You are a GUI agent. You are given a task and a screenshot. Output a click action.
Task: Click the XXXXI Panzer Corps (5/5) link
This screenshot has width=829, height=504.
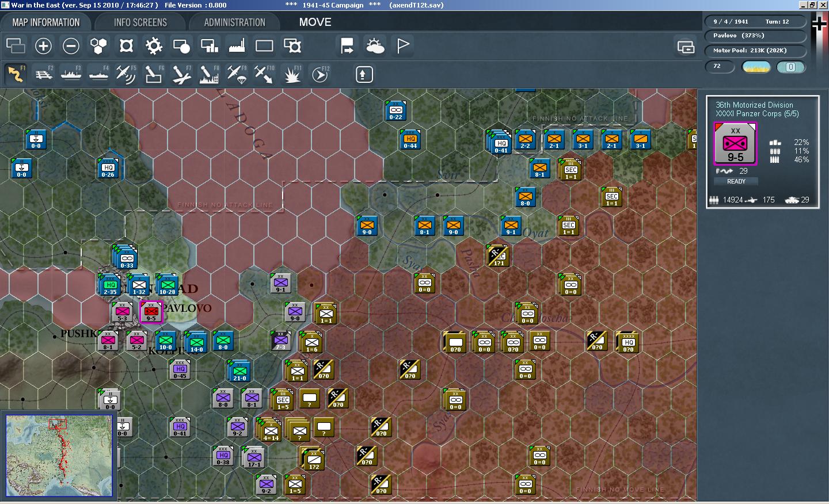[757, 114]
